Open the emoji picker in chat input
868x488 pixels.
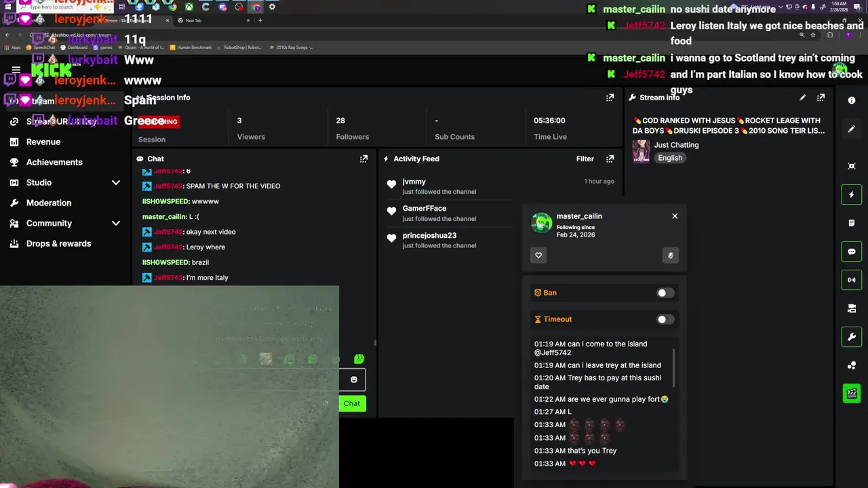[x=353, y=380]
